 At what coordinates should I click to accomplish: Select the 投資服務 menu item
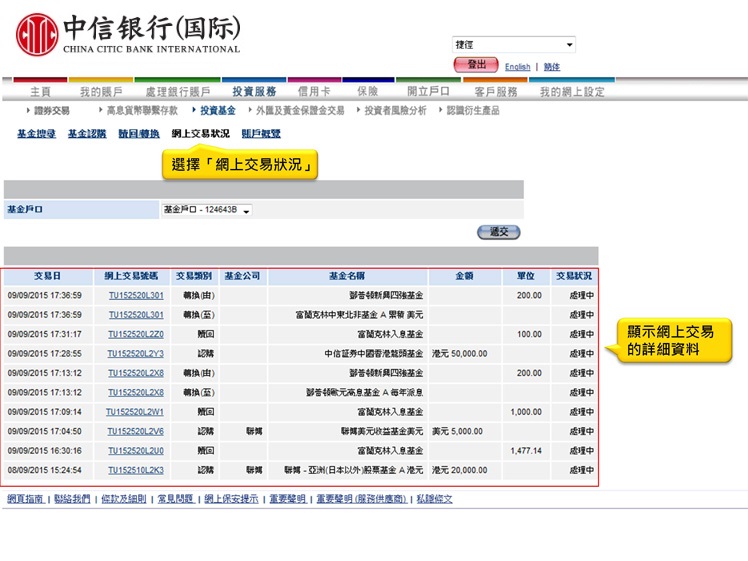pyautogui.click(x=254, y=91)
